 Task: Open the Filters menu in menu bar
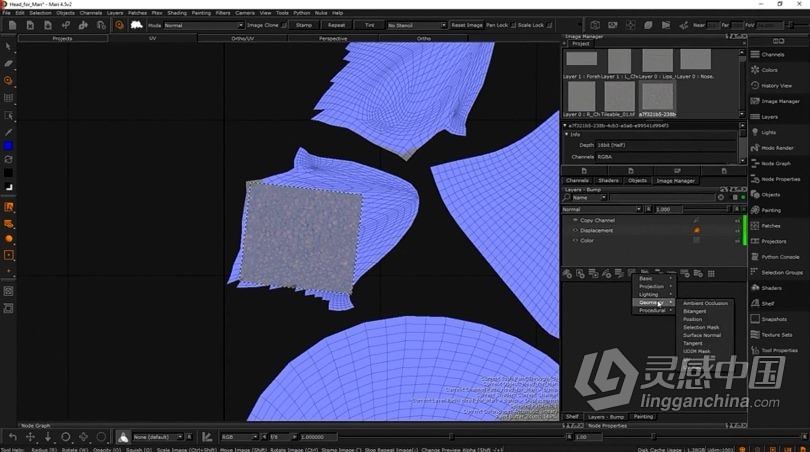click(x=223, y=13)
